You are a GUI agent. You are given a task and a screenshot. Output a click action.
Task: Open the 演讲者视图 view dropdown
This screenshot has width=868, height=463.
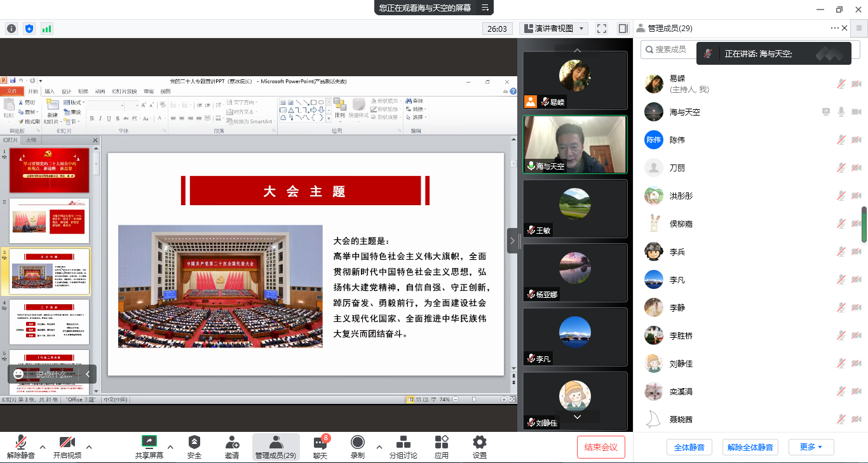coord(553,29)
